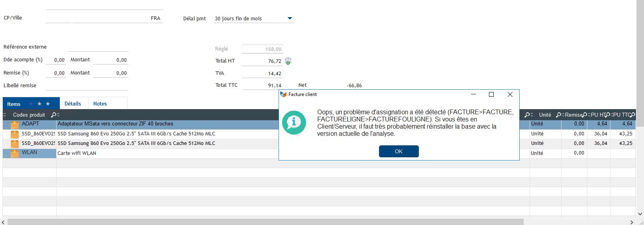Switch to the Notes tab
Image resolution: width=644 pixels, height=225 pixels.
click(100, 104)
